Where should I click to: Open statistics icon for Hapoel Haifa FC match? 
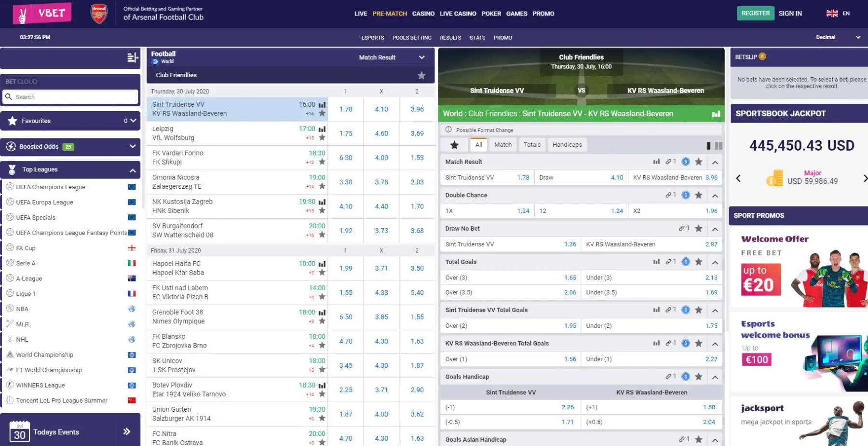[322, 264]
